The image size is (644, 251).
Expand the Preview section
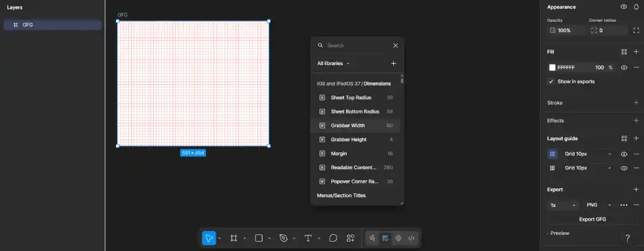click(559, 233)
